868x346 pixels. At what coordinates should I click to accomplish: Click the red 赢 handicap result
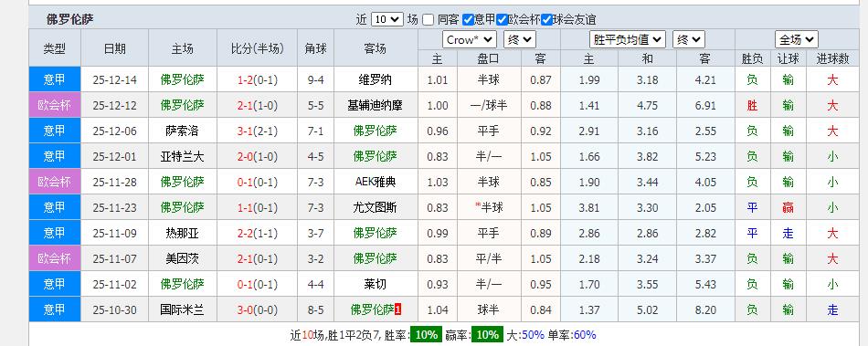[789, 208]
